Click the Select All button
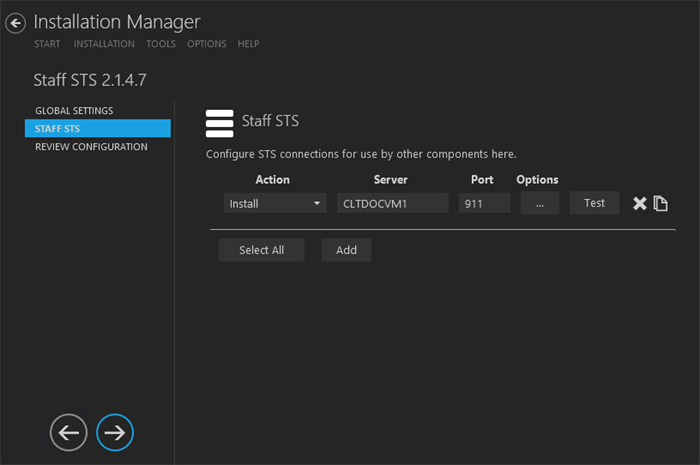 click(262, 250)
